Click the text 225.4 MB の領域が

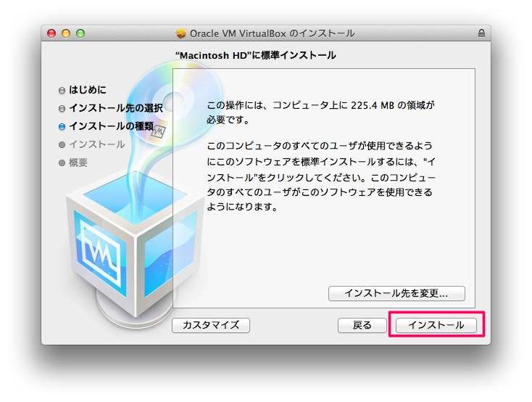tap(393, 105)
